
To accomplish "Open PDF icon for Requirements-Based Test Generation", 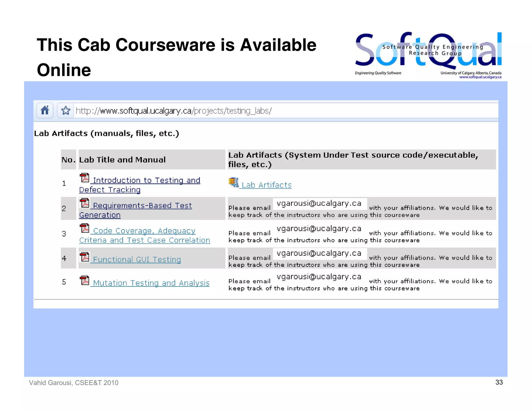I will [x=84, y=203].
